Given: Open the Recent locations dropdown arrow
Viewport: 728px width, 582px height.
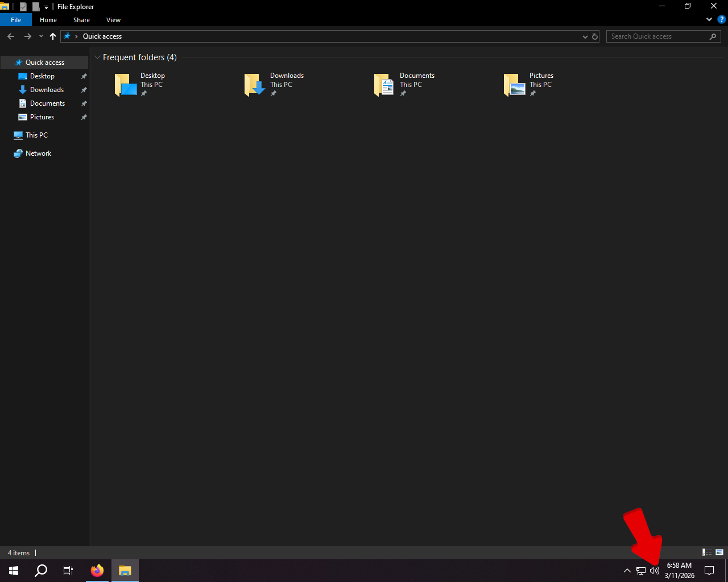Looking at the screenshot, I should 41,36.
